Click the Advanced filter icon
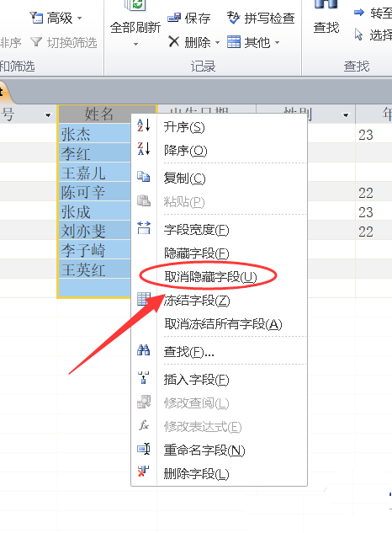Image resolution: width=392 pixels, height=533 pixels. [36, 18]
